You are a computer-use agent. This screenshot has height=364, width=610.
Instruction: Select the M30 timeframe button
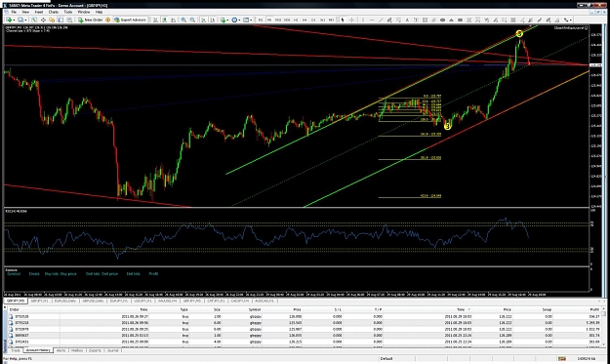[287, 20]
